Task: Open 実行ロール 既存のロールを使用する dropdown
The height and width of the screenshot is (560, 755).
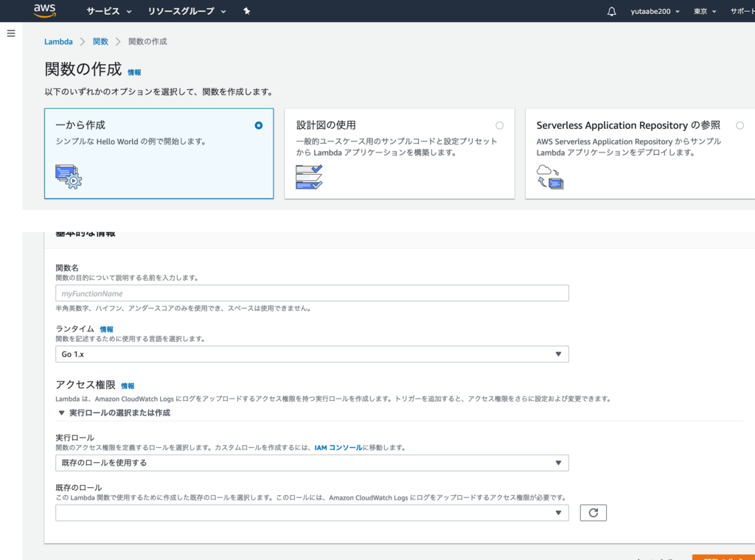Action: [312, 463]
